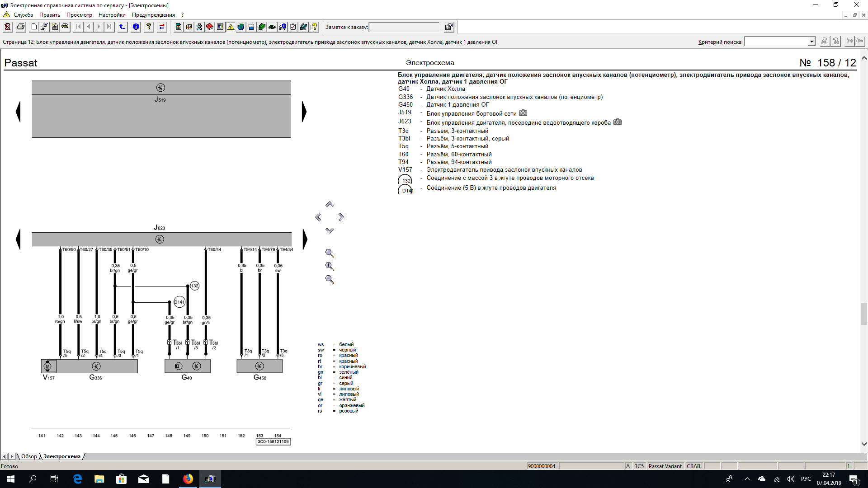868x488 pixels.
Task: Open Firefox from the taskbar
Action: (x=188, y=479)
